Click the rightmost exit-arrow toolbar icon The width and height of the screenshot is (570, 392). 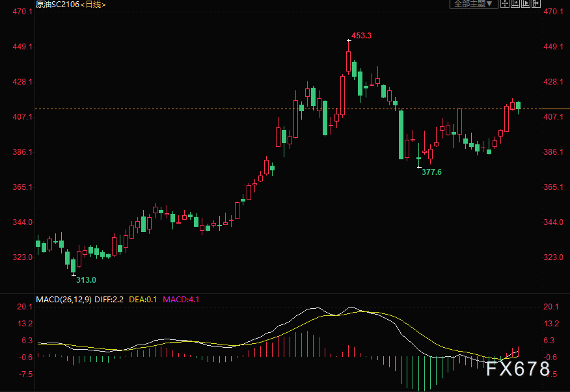pos(536,4)
